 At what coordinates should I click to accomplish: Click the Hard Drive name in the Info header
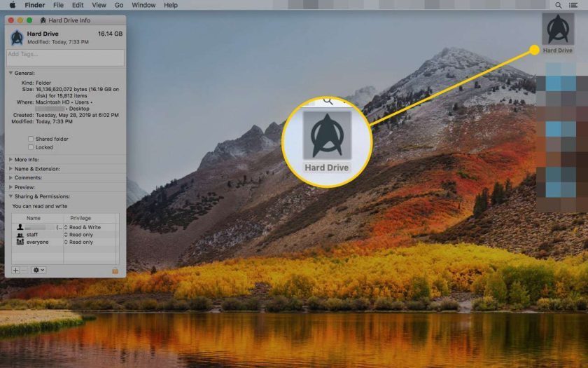tap(43, 34)
